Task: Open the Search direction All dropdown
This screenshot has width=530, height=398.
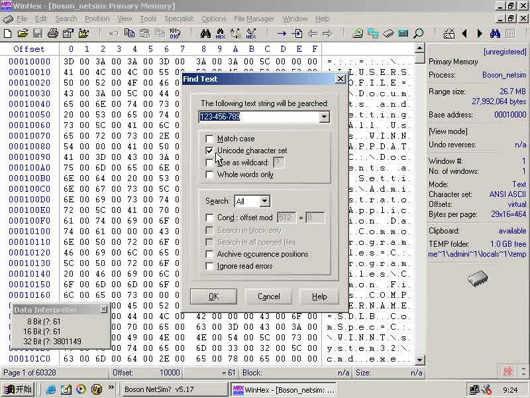Action: (264, 201)
